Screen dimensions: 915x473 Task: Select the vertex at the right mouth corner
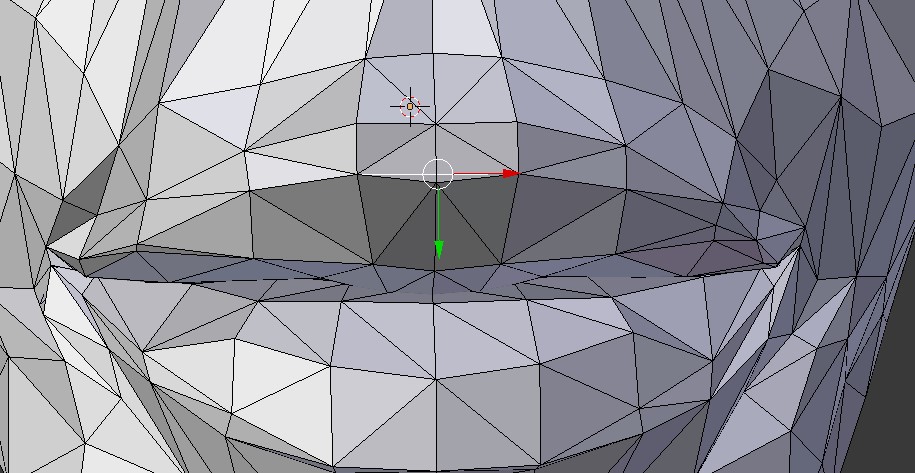click(805, 230)
